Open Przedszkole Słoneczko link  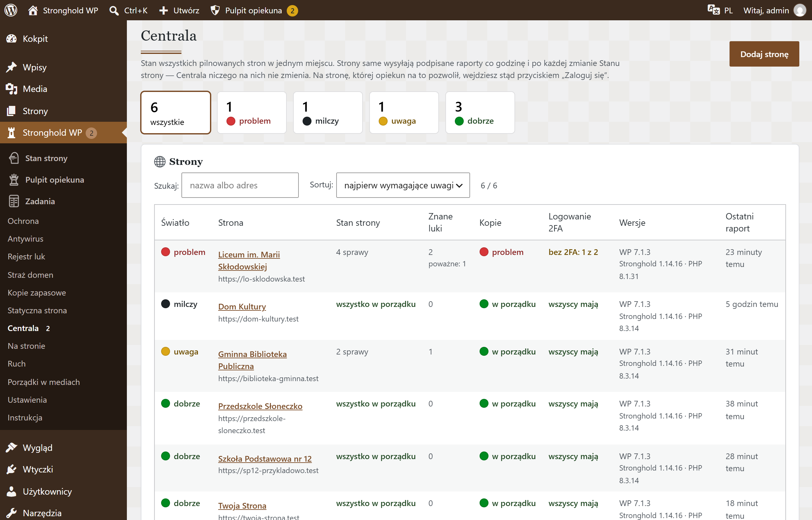[260, 406]
